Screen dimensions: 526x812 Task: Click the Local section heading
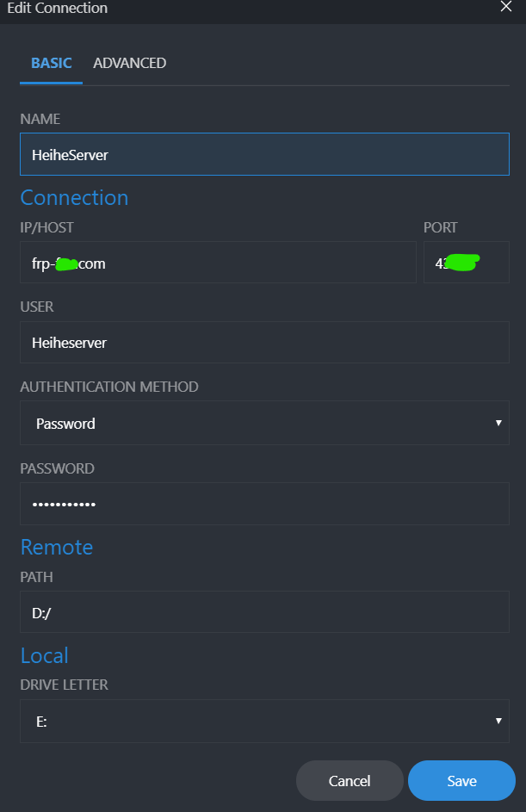44,656
